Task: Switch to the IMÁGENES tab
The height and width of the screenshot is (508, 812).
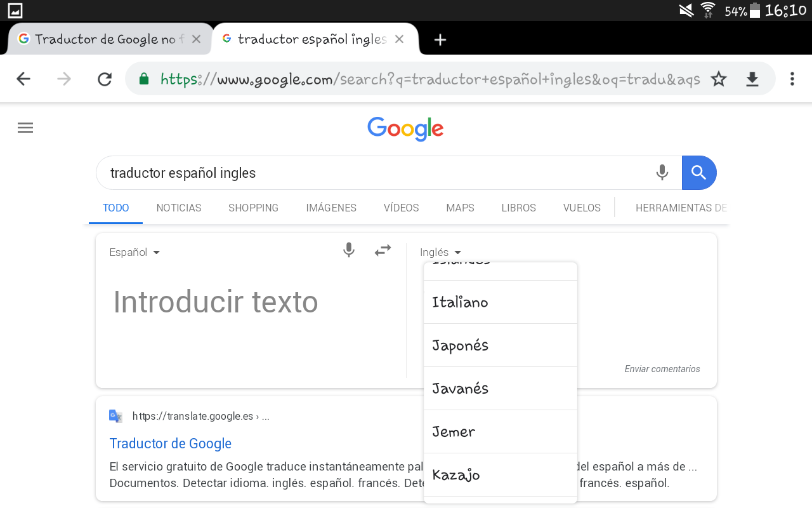Action: tap(331, 208)
